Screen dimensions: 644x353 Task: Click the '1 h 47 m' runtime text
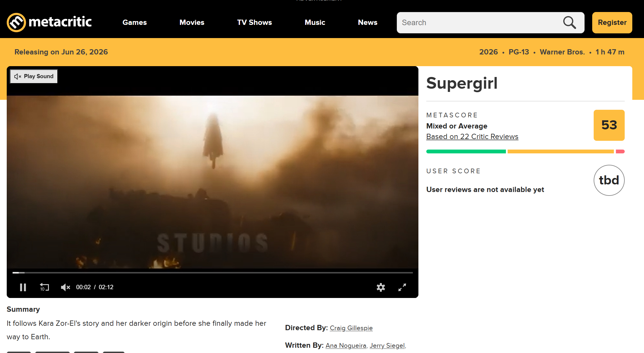click(x=610, y=52)
